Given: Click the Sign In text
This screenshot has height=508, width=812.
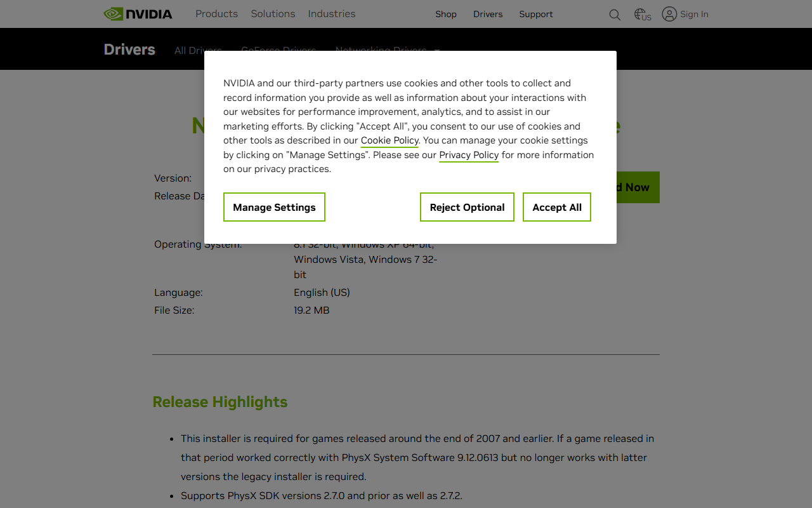Looking at the screenshot, I should click(694, 14).
